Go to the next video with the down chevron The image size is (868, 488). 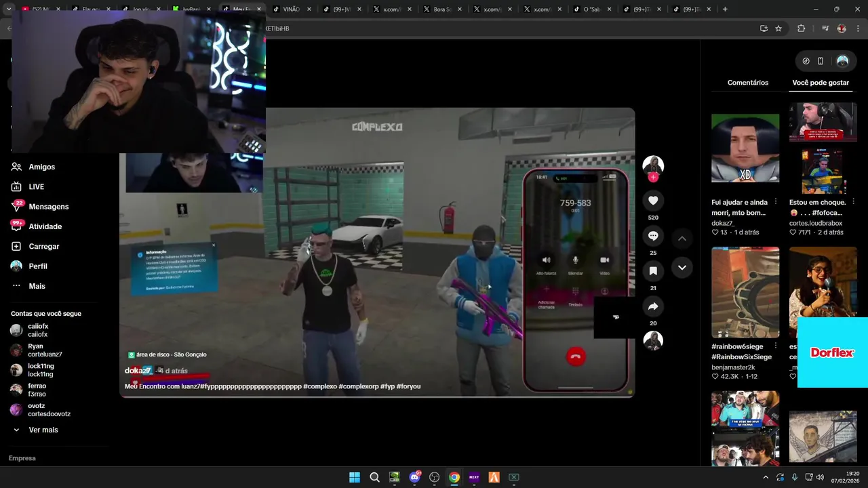coord(682,268)
